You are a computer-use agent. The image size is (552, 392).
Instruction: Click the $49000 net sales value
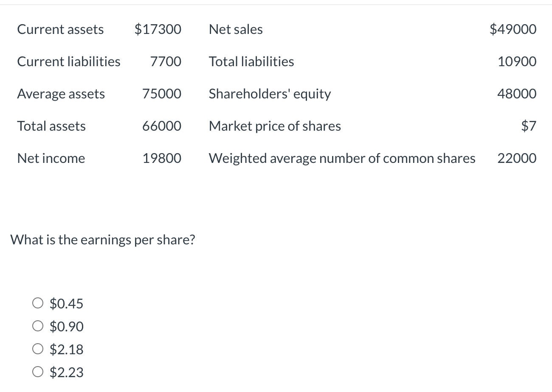click(513, 29)
